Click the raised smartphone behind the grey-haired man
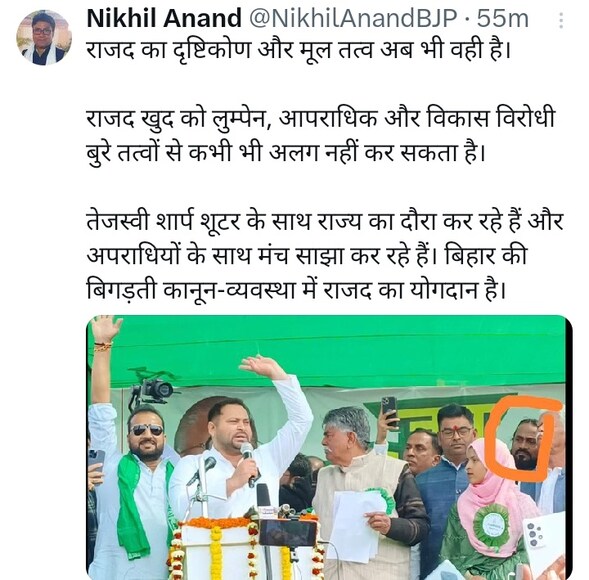The width and height of the screenshot is (589, 580). (390, 411)
